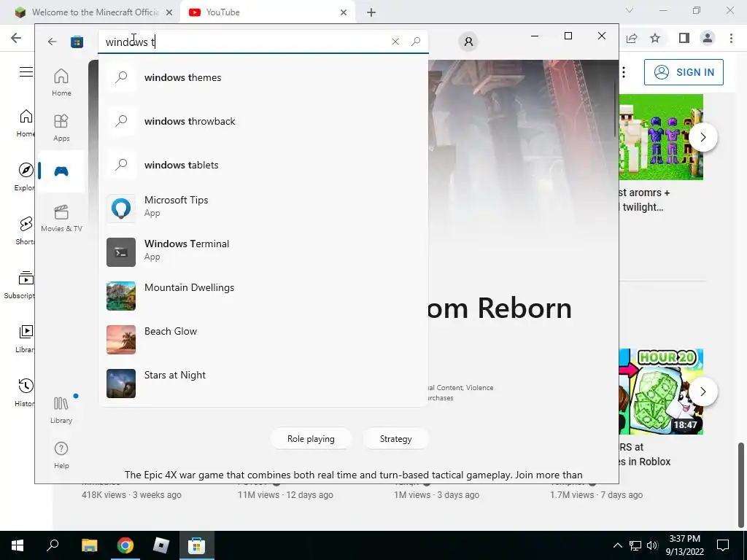Viewport: 747px width, 560px height.
Task: Open Roblox from the taskbar
Action: pyautogui.click(x=161, y=545)
